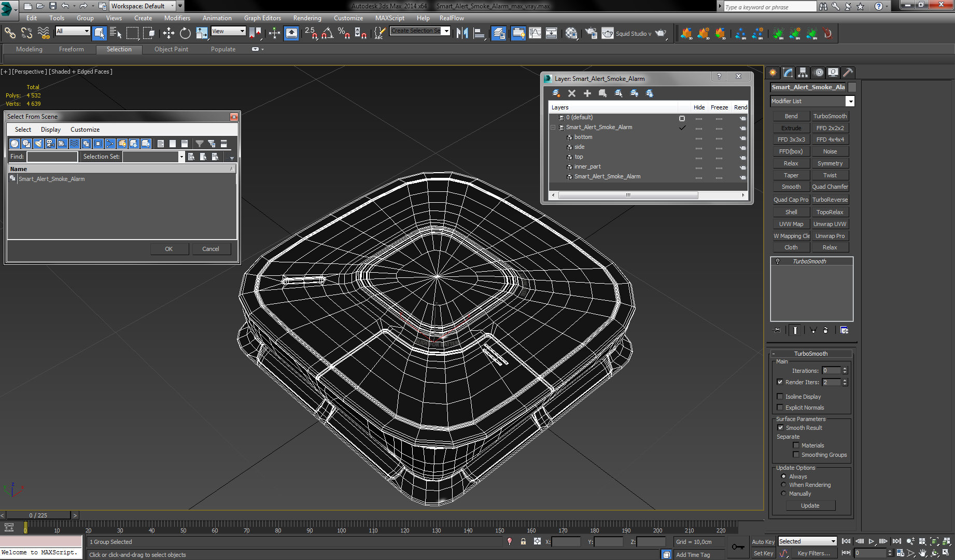The image size is (955, 560).
Task: Click the Layer dialog horizontal scrollbar
Action: [628, 195]
